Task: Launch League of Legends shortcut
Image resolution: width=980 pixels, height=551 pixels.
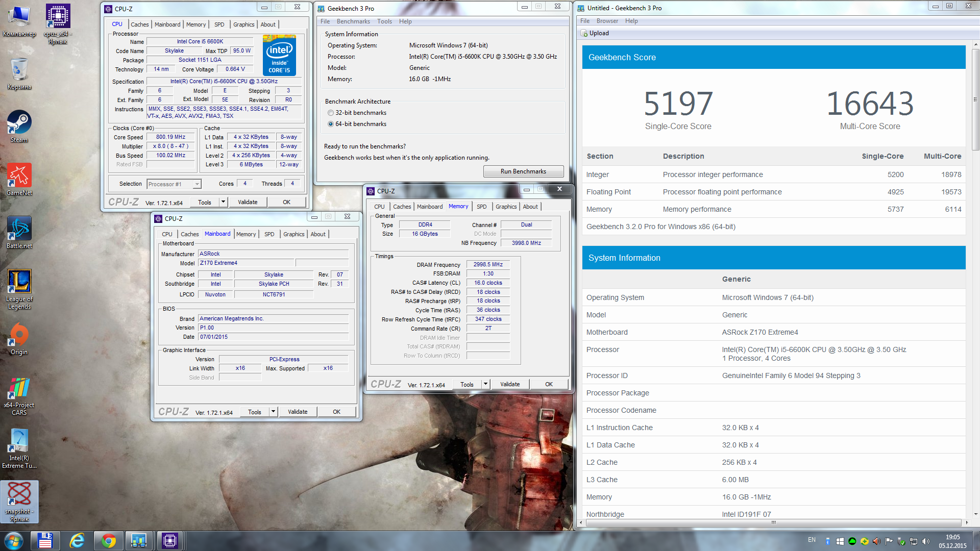Action: (x=19, y=289)
